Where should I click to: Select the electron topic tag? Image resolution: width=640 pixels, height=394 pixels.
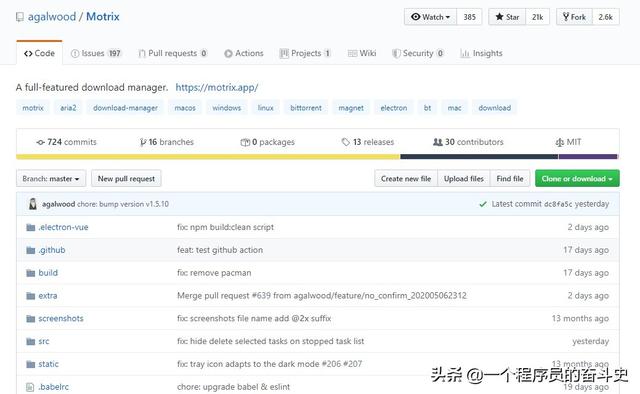click(x=394, y=108)
